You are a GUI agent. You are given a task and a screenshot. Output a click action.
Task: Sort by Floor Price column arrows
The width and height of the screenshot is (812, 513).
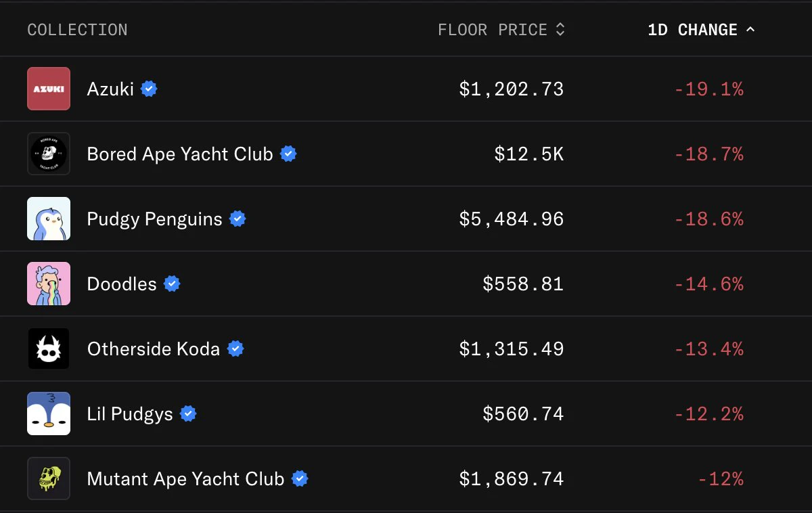point(560,30)
